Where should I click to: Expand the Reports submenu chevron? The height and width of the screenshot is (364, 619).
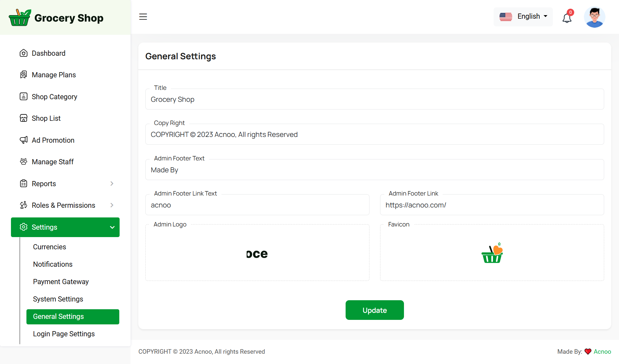112,184
